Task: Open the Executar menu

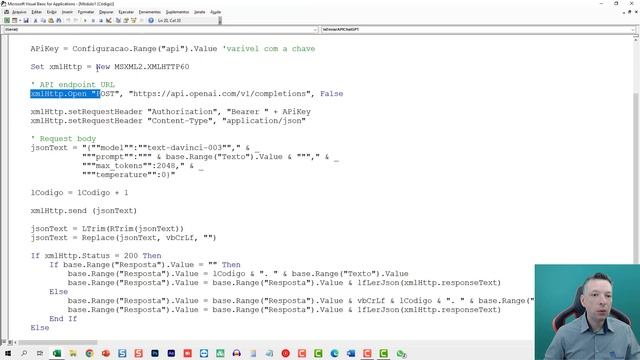Action: tap(126, 12)
